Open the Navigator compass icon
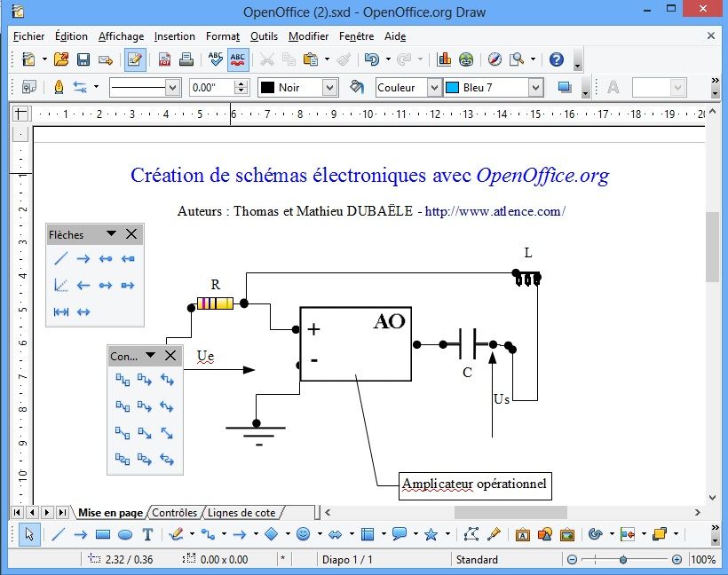 click(x=495, y=59)
